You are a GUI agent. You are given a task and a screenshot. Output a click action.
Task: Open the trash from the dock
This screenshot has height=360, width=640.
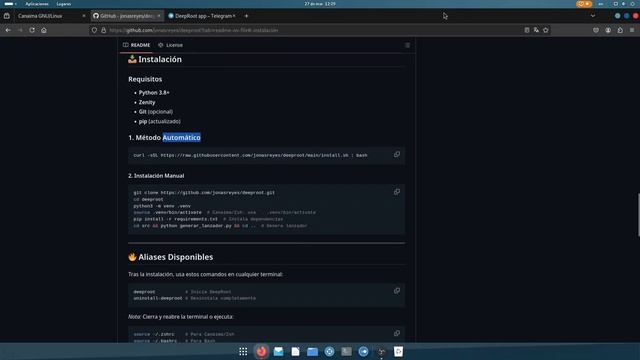tap(398, 351)
